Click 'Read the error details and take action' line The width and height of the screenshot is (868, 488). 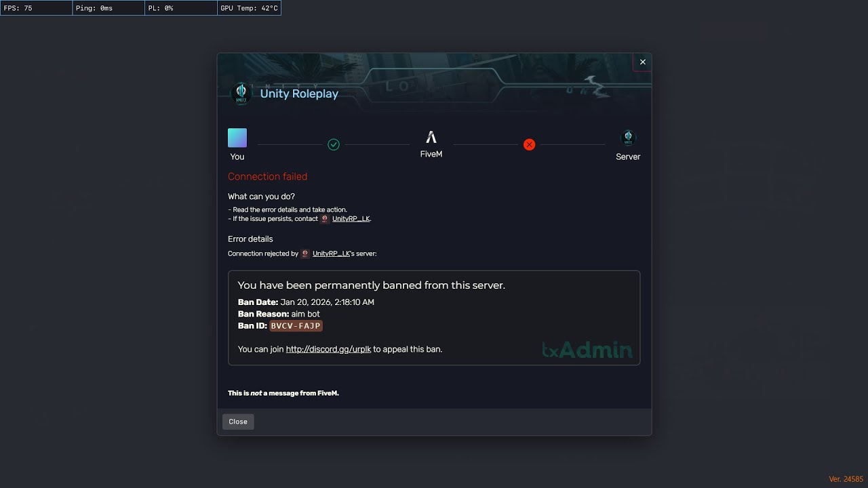click(288, 210)
